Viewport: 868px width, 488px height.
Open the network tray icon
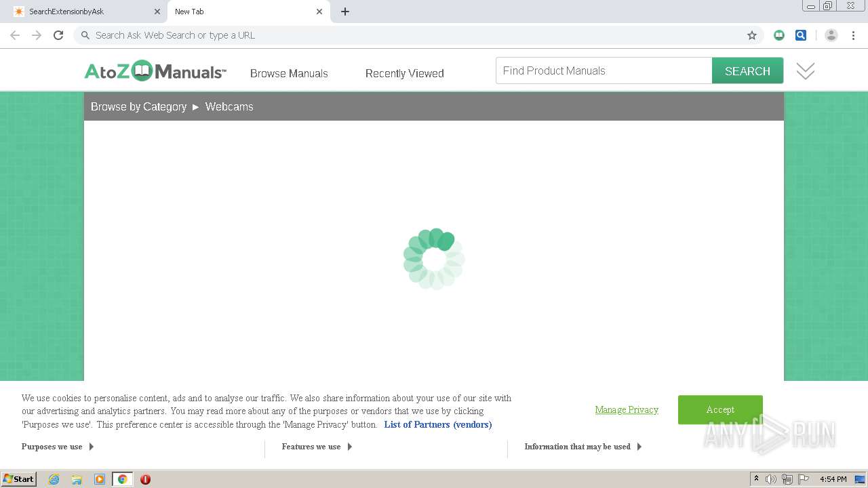(x=787, y=479)
